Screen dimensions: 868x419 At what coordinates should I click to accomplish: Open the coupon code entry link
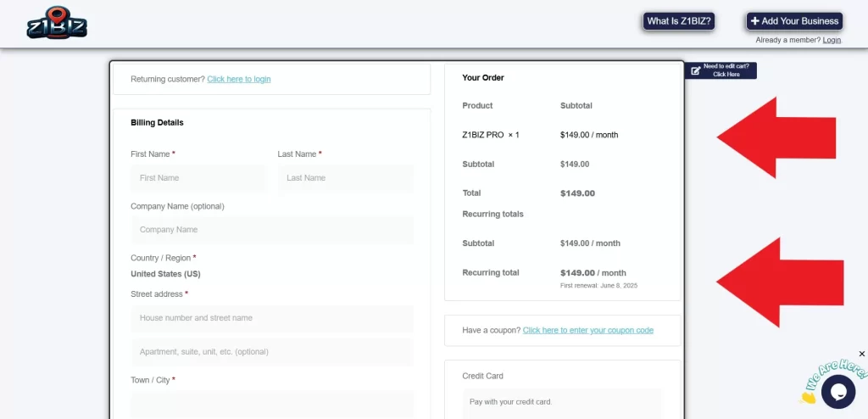pos(588,330)
